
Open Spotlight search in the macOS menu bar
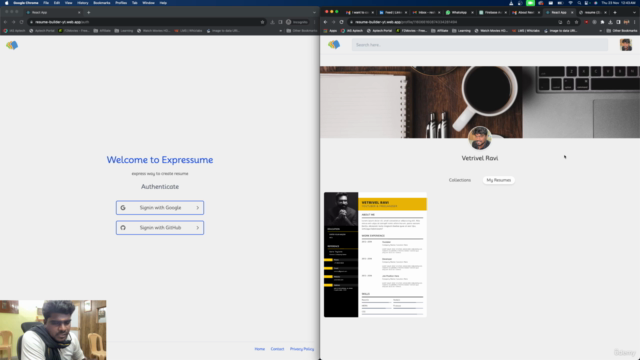click(579, 3)
